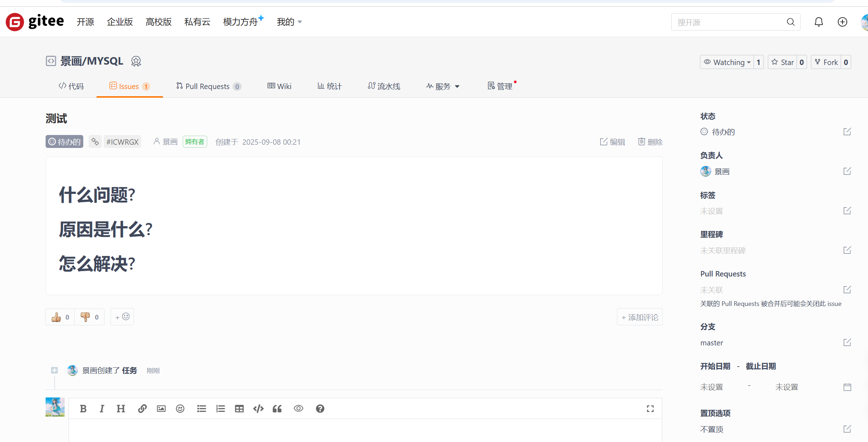Toggle fullscreen mode for the comment editor

point(650,409)
